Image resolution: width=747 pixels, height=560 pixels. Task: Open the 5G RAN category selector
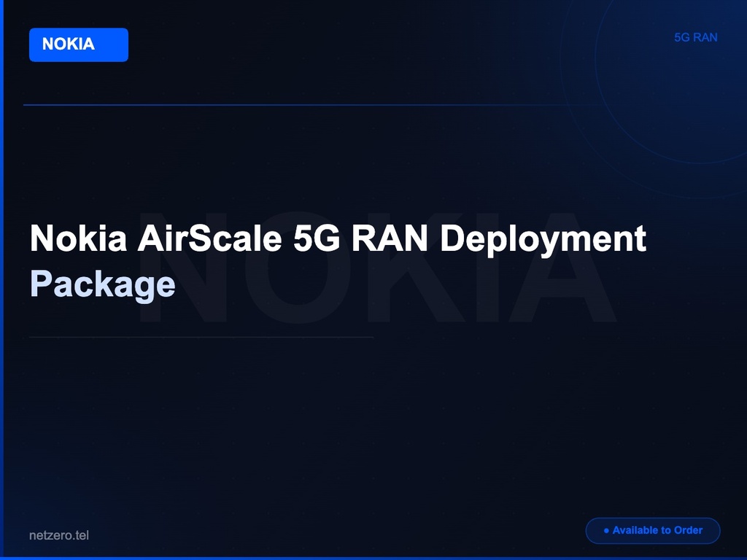coord(695,37)
